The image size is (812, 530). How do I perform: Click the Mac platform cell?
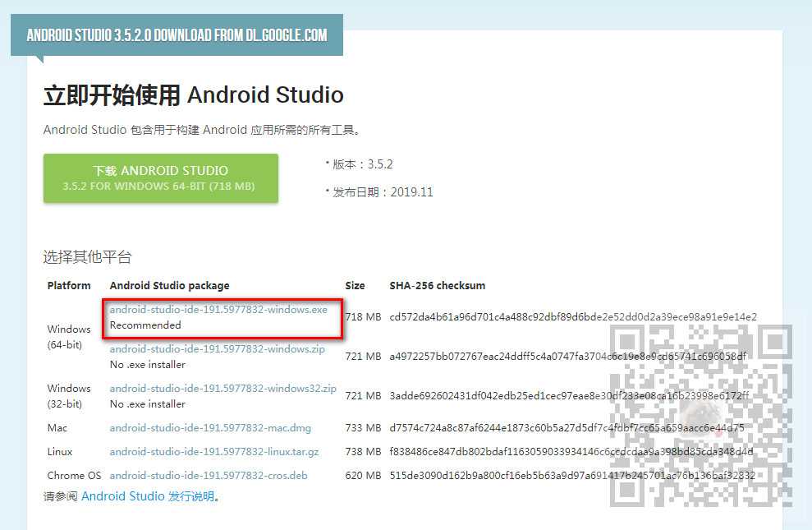coord(57,428)
